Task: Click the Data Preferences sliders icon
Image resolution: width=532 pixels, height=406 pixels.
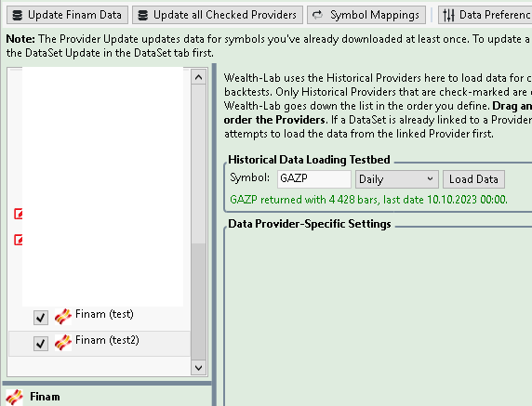Action: click(x=448, y=15)
